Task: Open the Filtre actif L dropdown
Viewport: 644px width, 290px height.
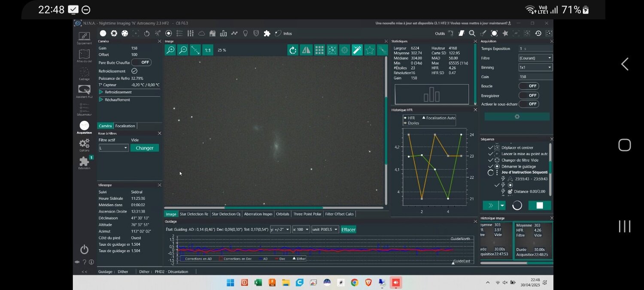Action: pyautogui.click(x=114, y=148)
